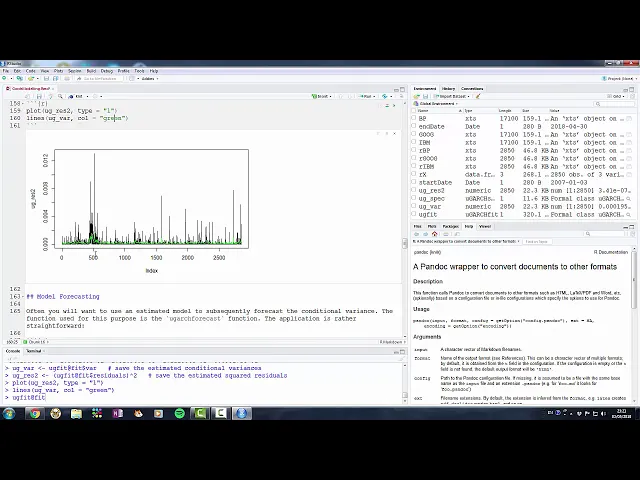Open the Tools menu
Viewport: 640px width, 480px height.
(x=139, y=71)
